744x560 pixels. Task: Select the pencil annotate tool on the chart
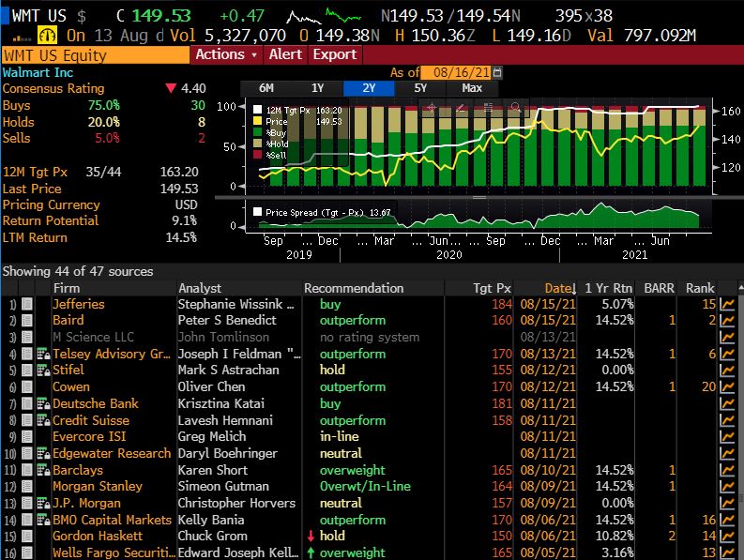tap(460, 108)
